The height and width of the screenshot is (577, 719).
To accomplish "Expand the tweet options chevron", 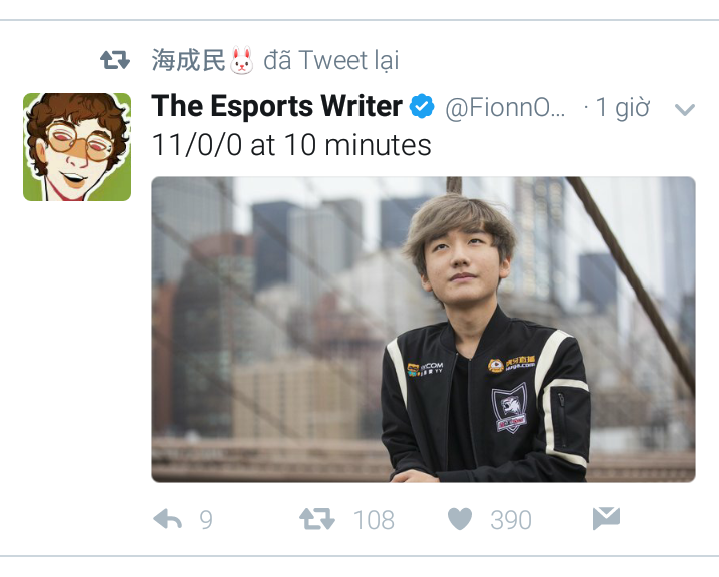I will (685, 109).
